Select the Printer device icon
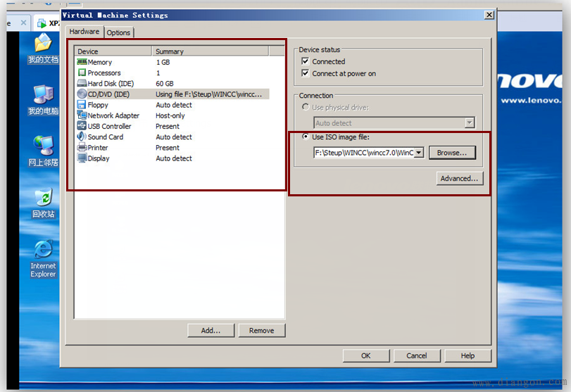This screenshot has height=392, width=571. tap(82, 148)
